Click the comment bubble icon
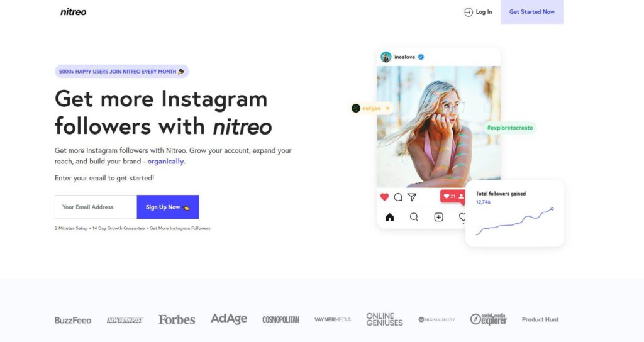The height and width of the screenshot is (342, 644). 398,197
